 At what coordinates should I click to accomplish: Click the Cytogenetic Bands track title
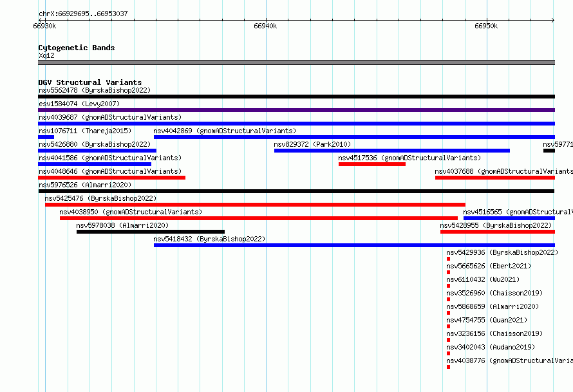(77, 48)
